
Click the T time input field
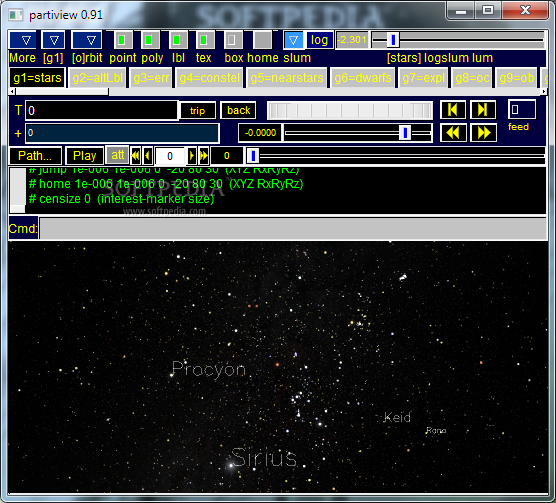102,111
